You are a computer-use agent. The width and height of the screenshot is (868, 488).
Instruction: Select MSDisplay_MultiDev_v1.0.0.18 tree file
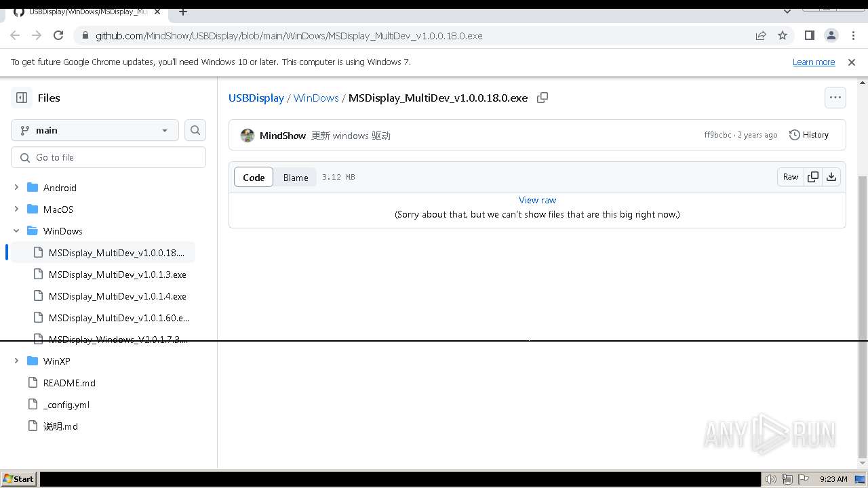pos(117,253)
